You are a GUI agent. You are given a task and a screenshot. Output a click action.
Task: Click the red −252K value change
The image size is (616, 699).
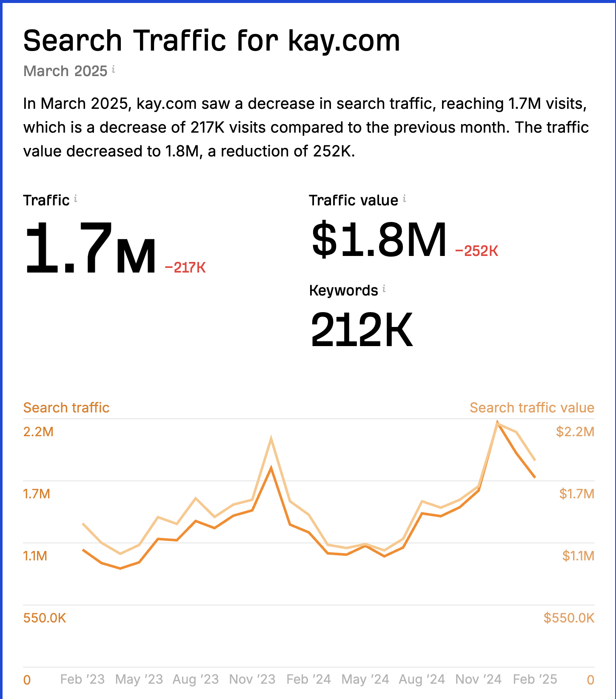coord(476,251)
